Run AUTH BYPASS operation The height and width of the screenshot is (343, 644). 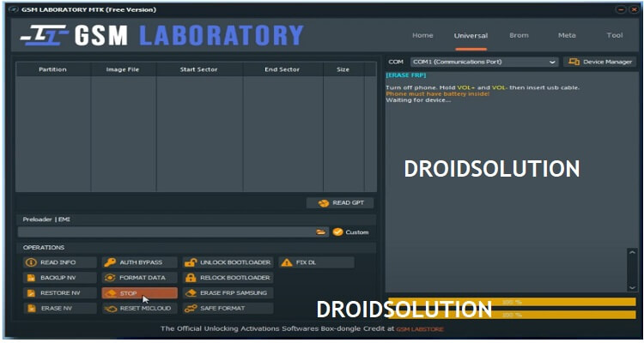tap(140, 262)
